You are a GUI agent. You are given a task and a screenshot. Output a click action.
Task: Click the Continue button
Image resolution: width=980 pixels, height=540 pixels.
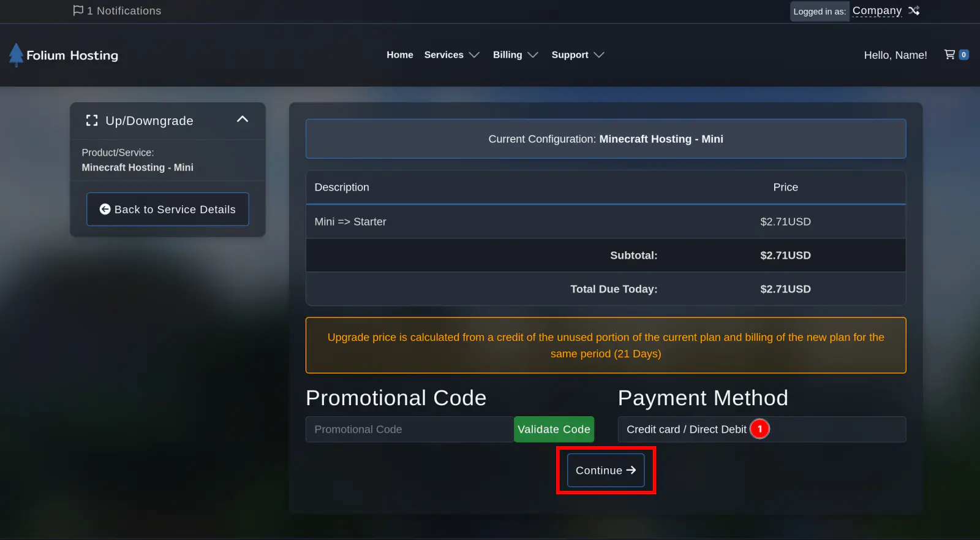[x=606, y=470]
